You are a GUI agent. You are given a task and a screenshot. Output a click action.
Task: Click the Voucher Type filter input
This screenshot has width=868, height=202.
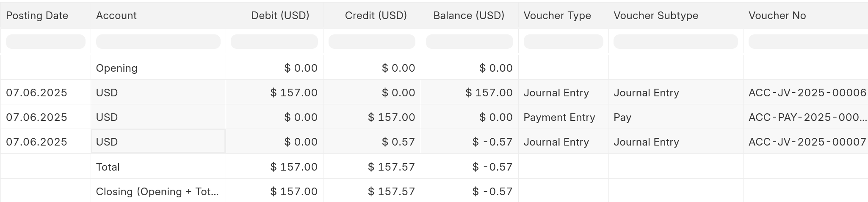tap(563, 42)
